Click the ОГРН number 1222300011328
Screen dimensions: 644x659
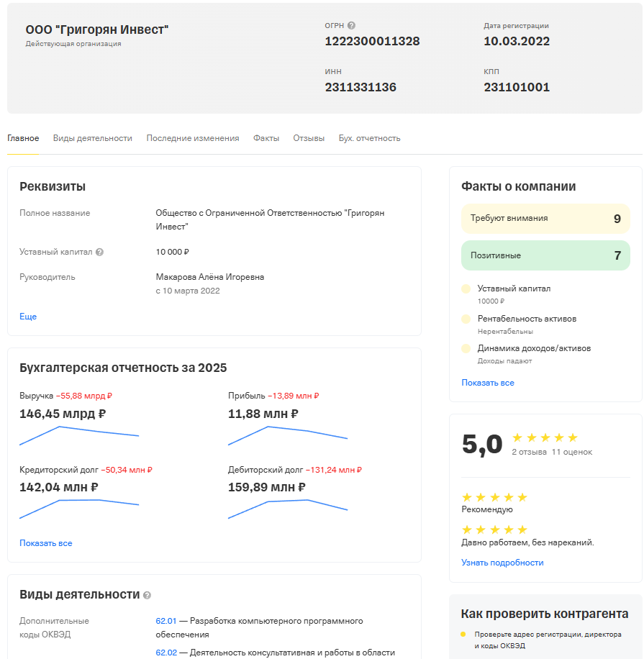(x=372, y=41)
